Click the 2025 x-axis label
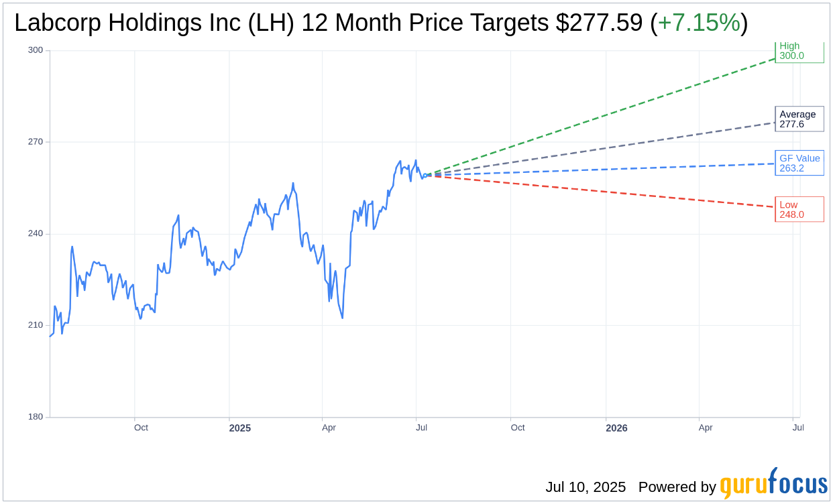 (x=239, y=428)
